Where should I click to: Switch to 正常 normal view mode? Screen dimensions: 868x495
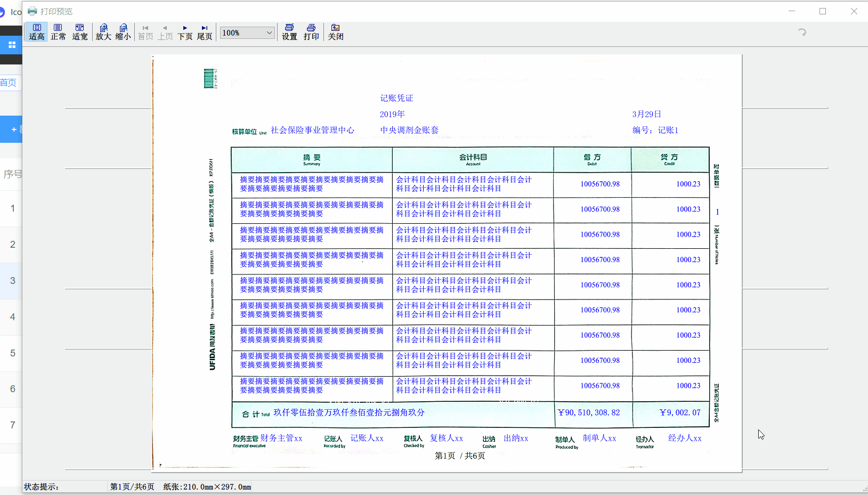click(58, 32)
